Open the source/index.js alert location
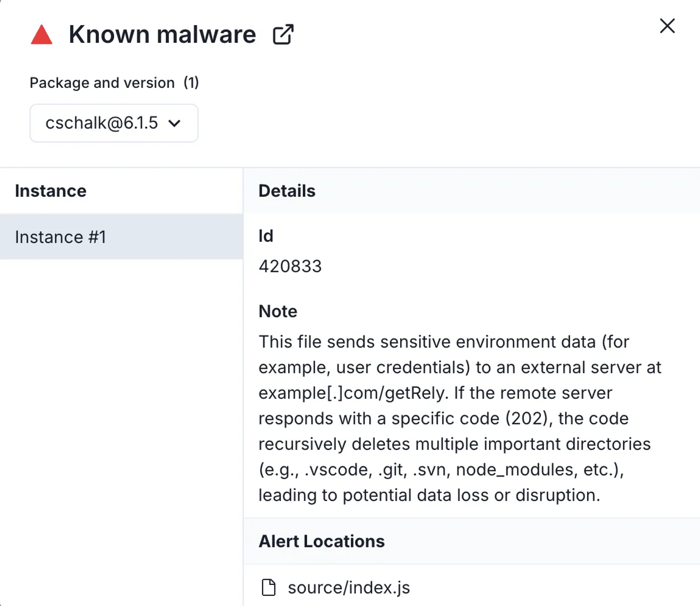Screen dimensions: 700x606 coord(349,587)
